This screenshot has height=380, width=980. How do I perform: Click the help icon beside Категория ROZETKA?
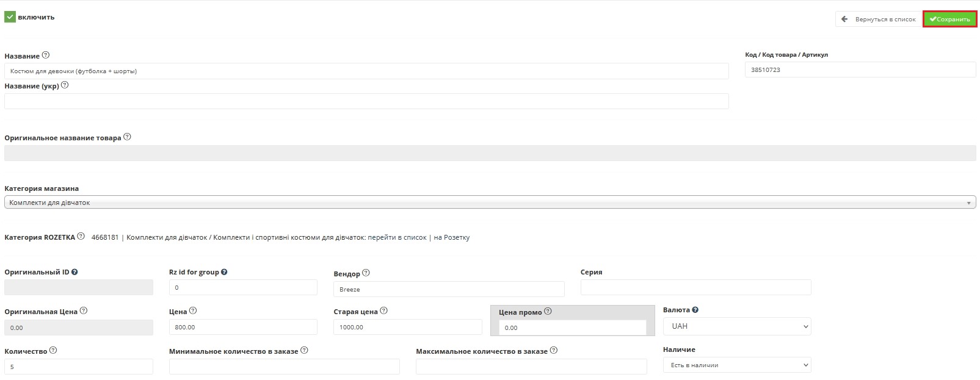pyautogui.click(x=81, y=237)
